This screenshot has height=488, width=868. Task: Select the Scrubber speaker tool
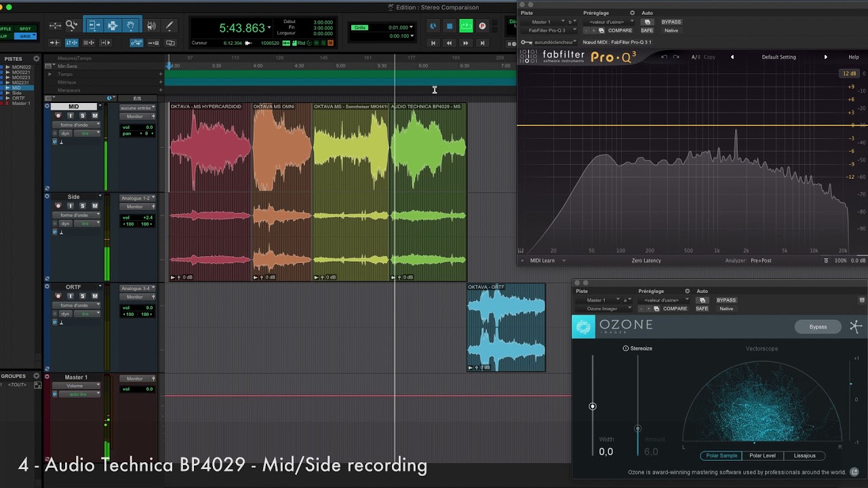(151, 26)
